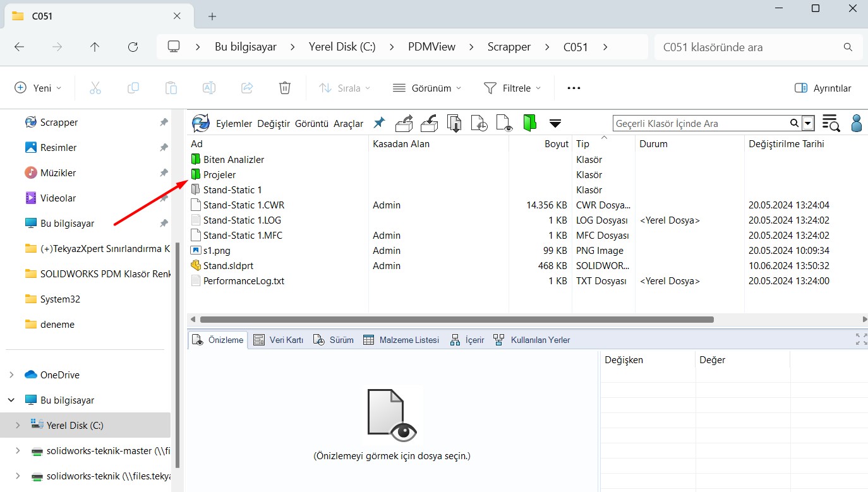Click the magnifier in PDM search box
The image size is (868, 492).
tap(794, 123)
